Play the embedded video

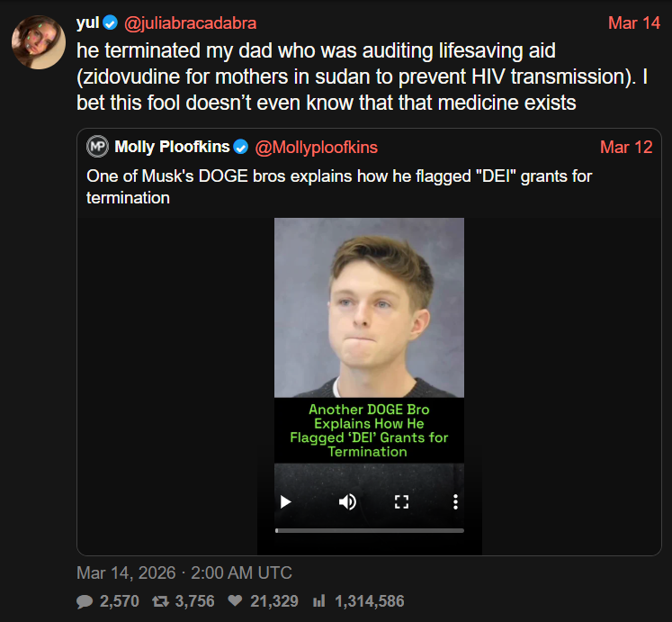285,502
